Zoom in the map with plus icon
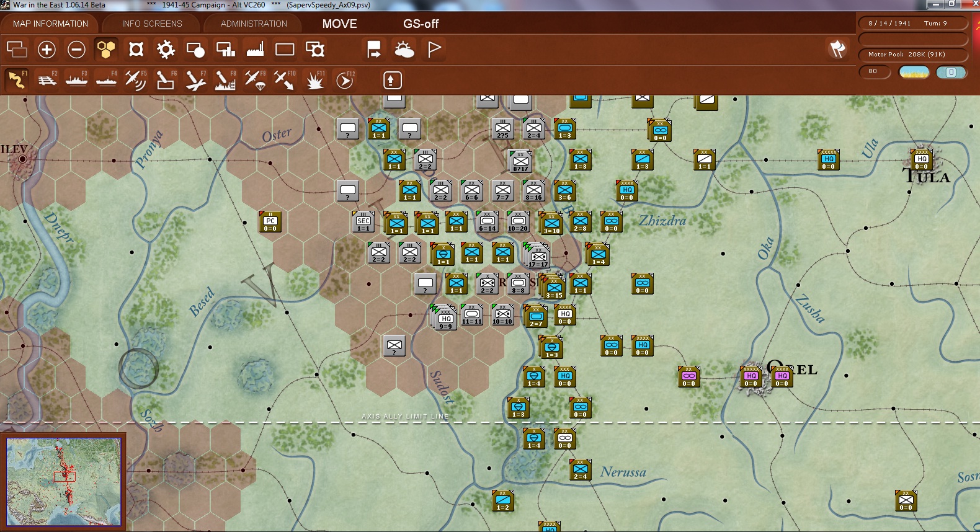Screen dimensions: 980x532 pos(47,49)
